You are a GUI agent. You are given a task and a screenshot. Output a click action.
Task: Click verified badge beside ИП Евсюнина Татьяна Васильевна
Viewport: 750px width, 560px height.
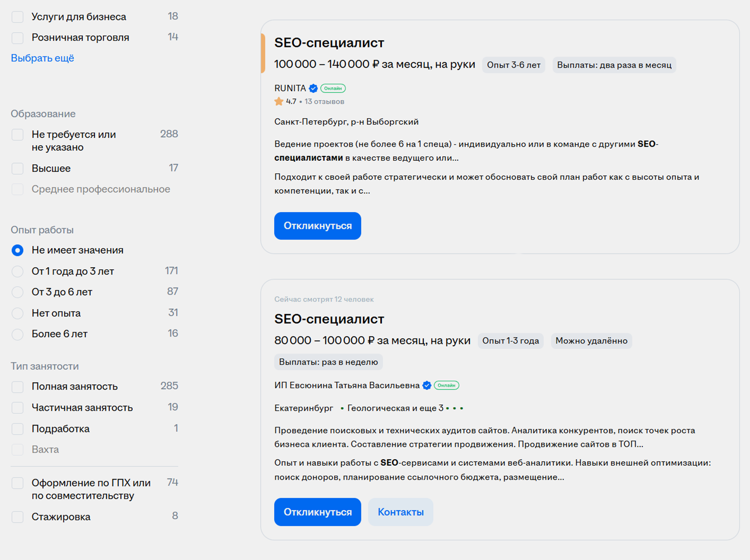click(427, 385)
